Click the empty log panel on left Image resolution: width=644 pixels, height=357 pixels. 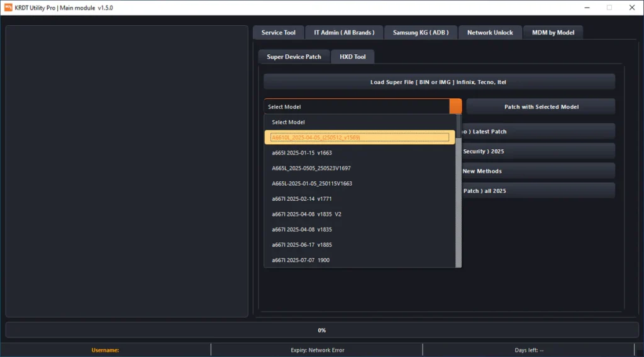[127, 171]
